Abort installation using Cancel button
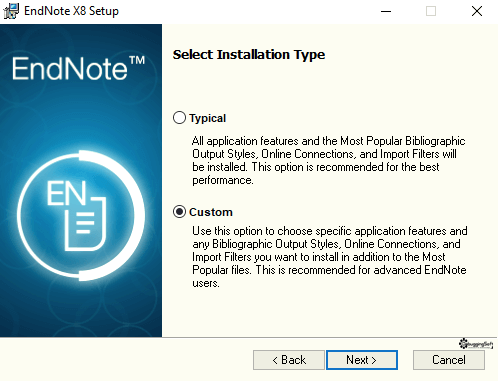The width and height of the screenshot is (498, 381). click(449, 360)
